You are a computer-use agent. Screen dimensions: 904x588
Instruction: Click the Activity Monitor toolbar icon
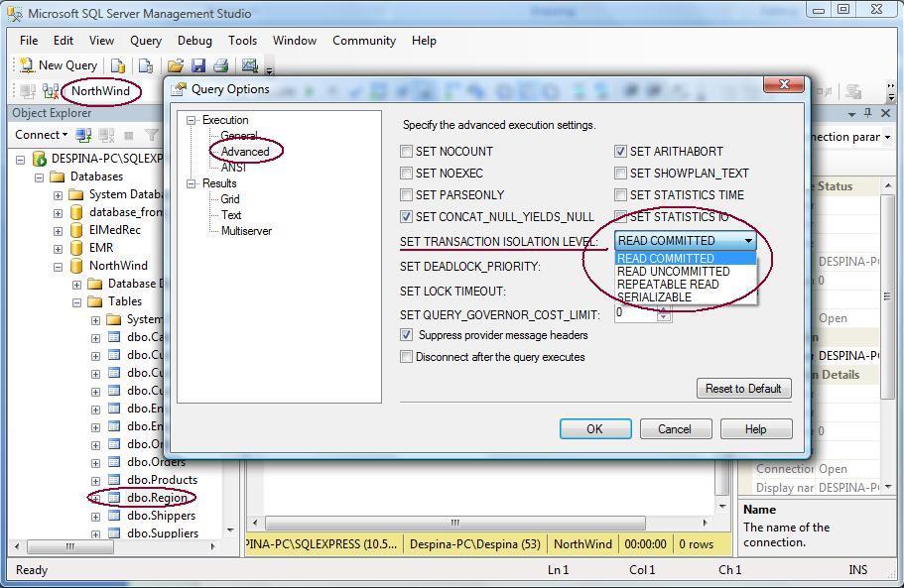pos(250,65)
